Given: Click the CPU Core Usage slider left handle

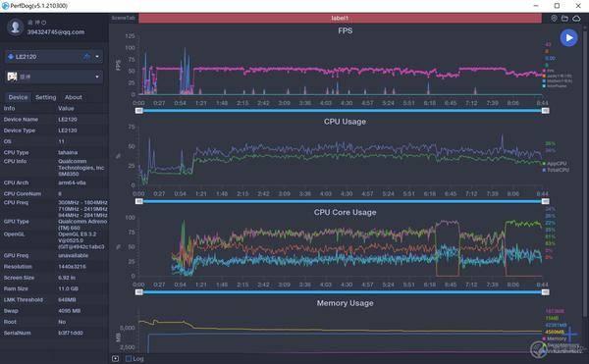Looking at the screenshot, I should coord(139,292).
